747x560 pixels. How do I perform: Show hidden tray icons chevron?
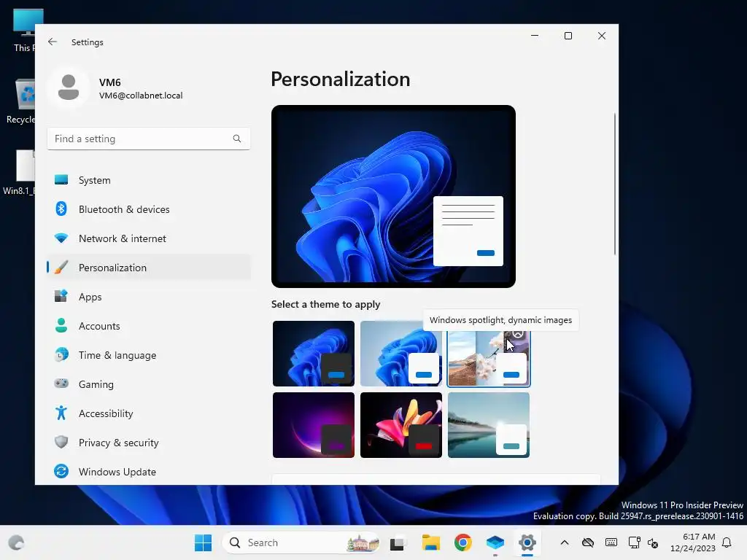(565, 542)
